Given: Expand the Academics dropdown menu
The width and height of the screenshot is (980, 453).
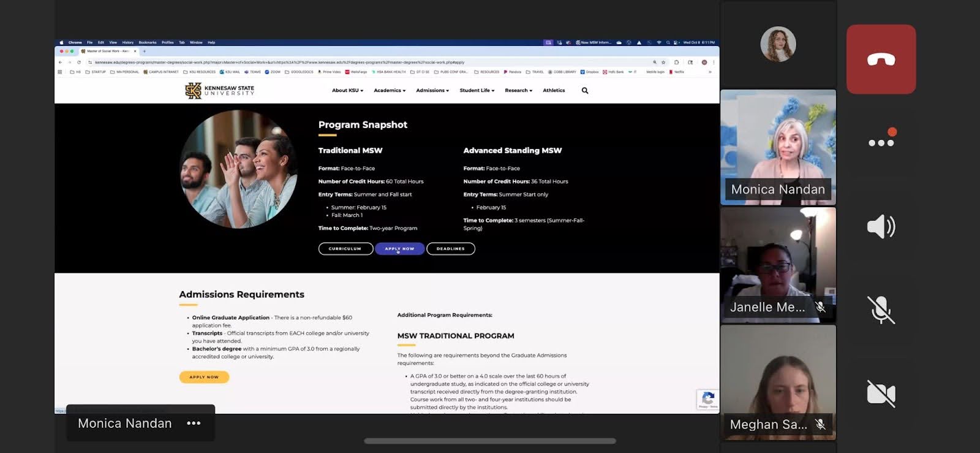Looking at the screenshot, I should coord(390,91).
